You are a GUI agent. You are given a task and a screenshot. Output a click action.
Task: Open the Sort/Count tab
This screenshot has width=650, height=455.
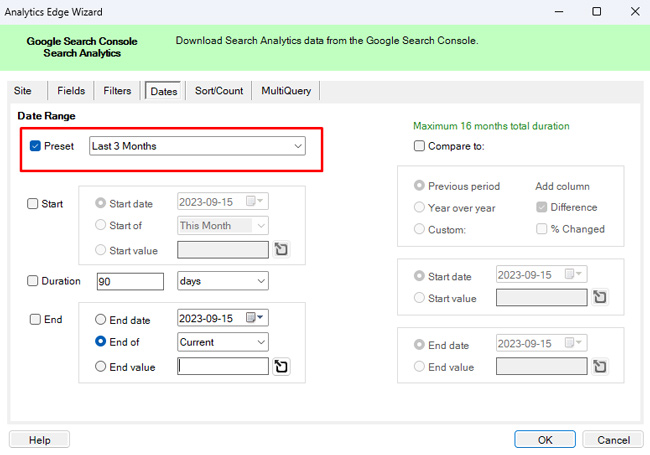pos(218,91)
